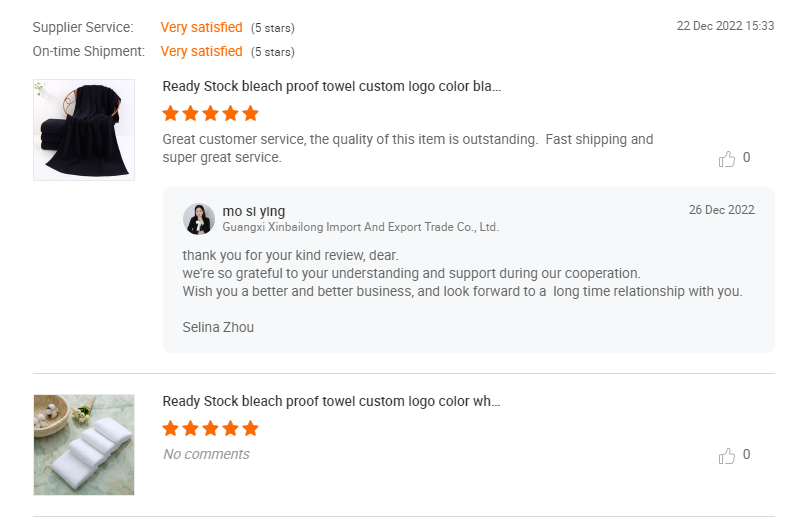The height and width of the screenshot is (528, 807).
Task: Click On-time Shipment 'Very satisfied' rating
Action: (x=201, y=51)
